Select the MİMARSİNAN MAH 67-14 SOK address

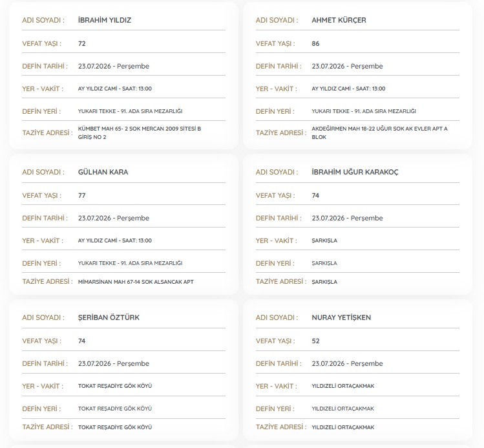(136, 282)
